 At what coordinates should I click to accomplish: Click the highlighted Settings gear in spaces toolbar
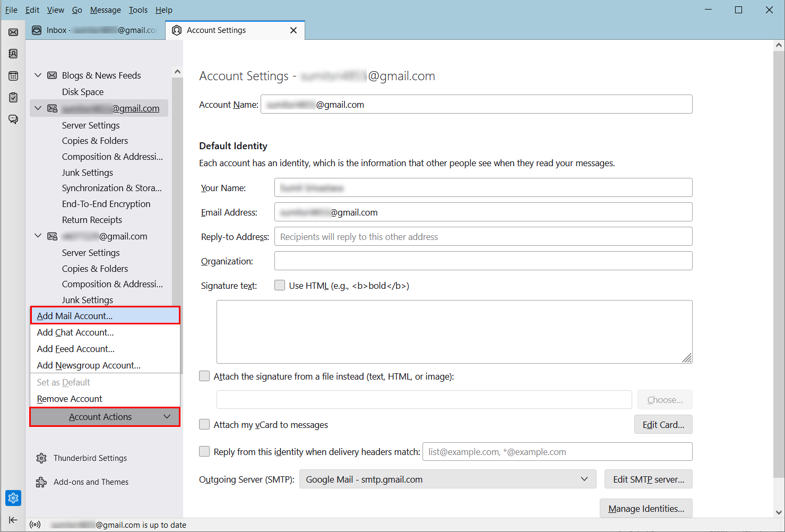(13, 498)
